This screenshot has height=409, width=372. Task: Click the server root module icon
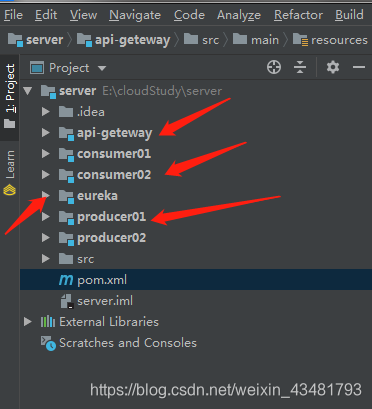(48, 91)
